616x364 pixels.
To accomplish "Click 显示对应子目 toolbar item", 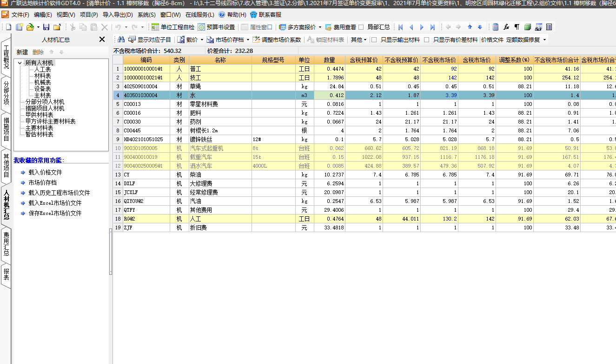I will point(150,40).
